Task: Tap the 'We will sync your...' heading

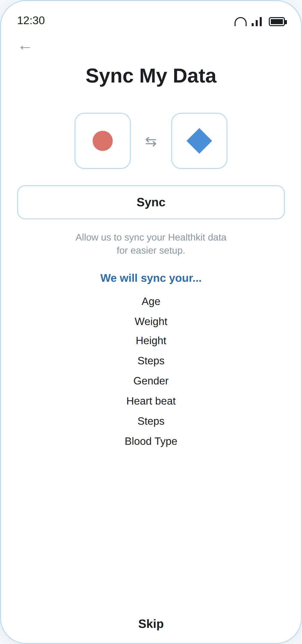Action: (x=151, y=278)
